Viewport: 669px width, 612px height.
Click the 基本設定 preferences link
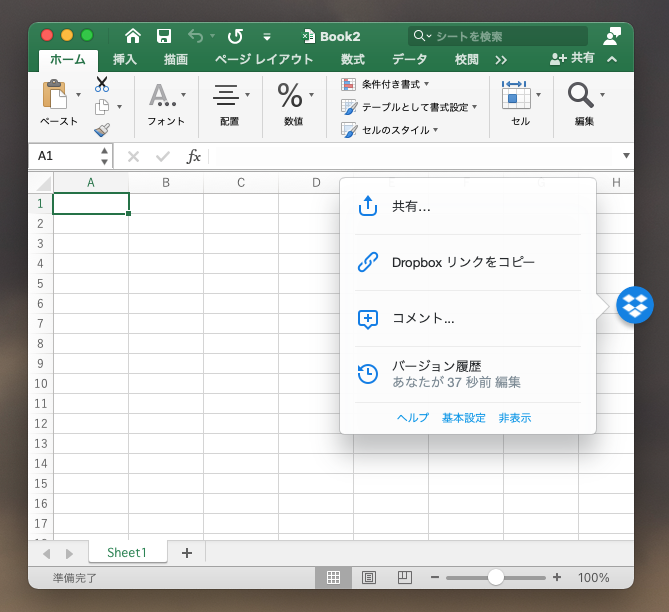click(464, 418)
